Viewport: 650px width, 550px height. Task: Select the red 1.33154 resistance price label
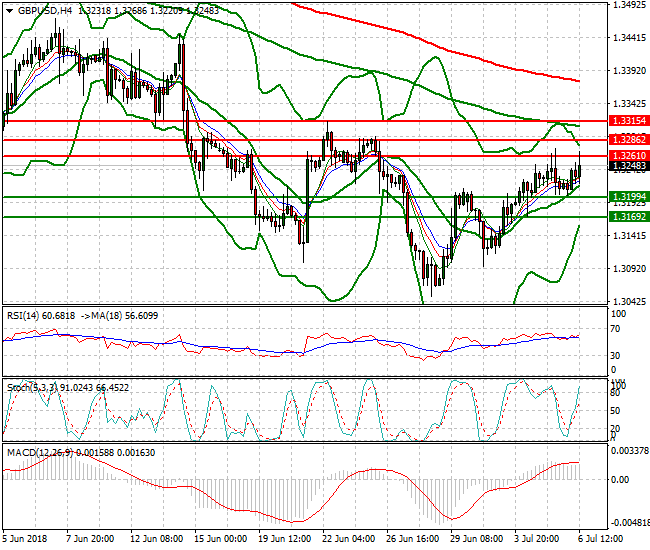629,121
